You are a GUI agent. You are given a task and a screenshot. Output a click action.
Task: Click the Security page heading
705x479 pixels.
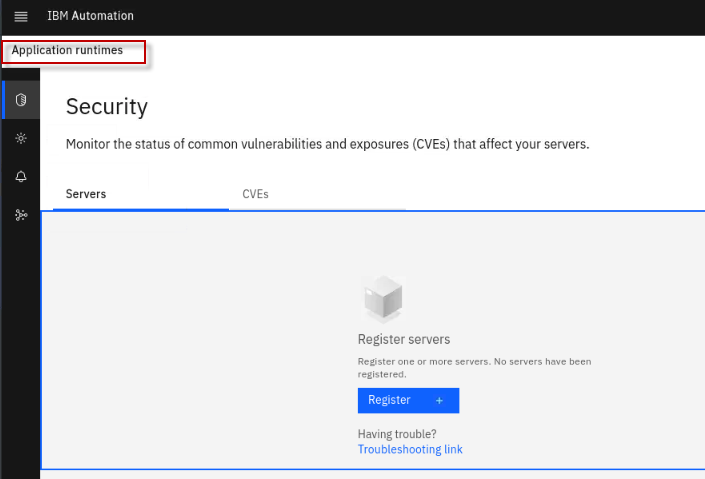click(x=106, y=107)
